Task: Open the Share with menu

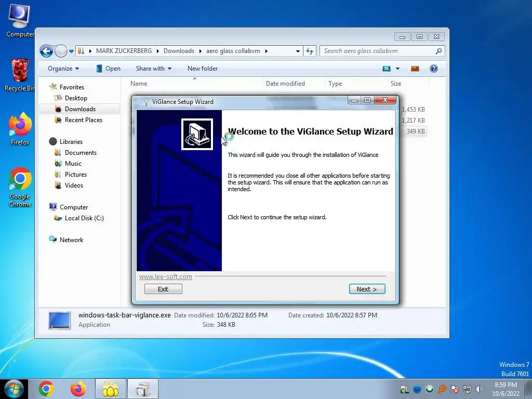Action: point(154,69)
